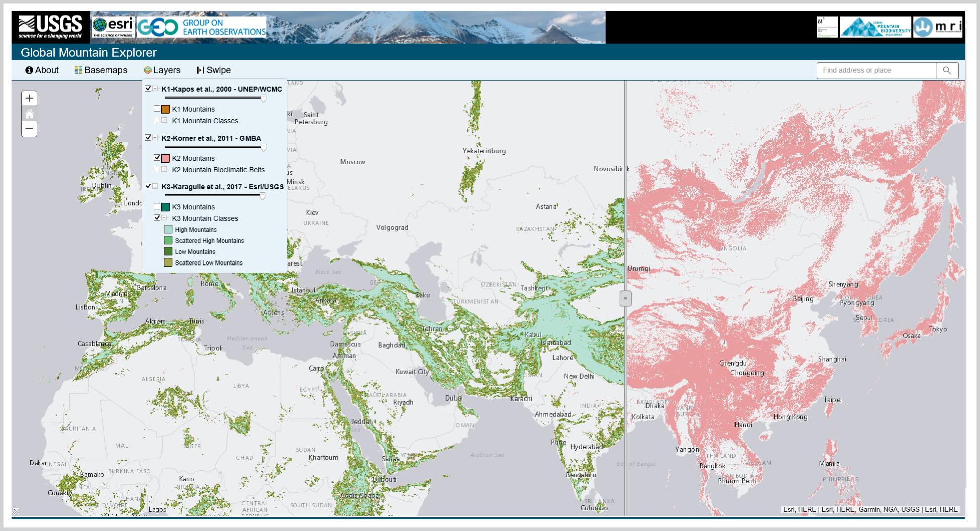Screen dimensions: 980x531
Task: Click the GEO Group on Earth Observations logo
Action: [201, 27]
